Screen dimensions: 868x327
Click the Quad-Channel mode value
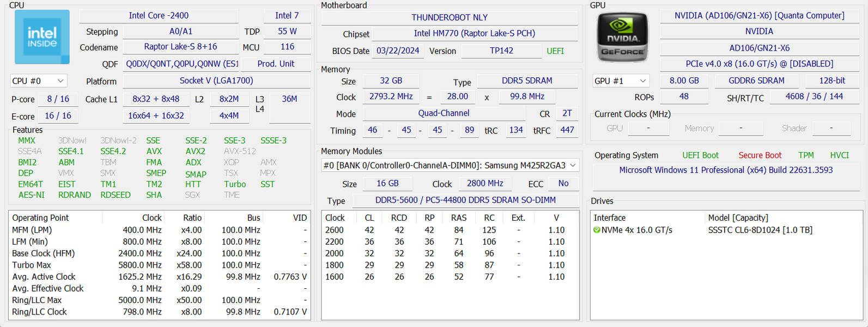click(444, 113)
